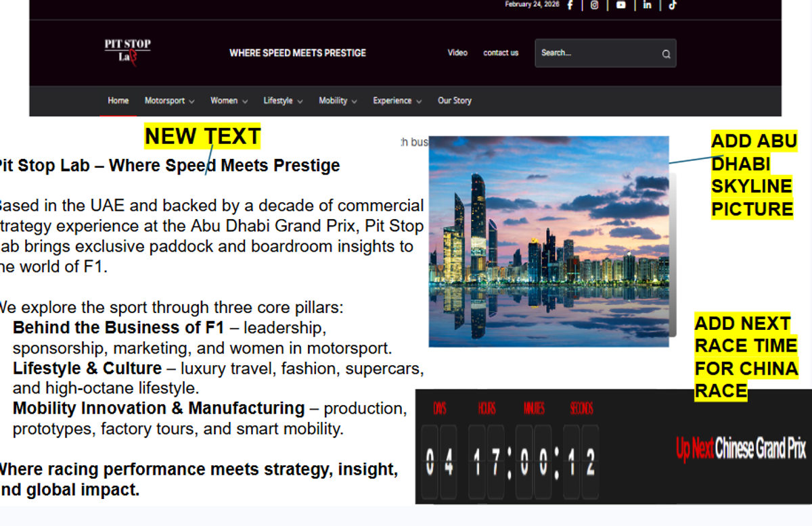812x526 pixels.
Task: Expand the Experience menu chevron
Action: point(419,101)
